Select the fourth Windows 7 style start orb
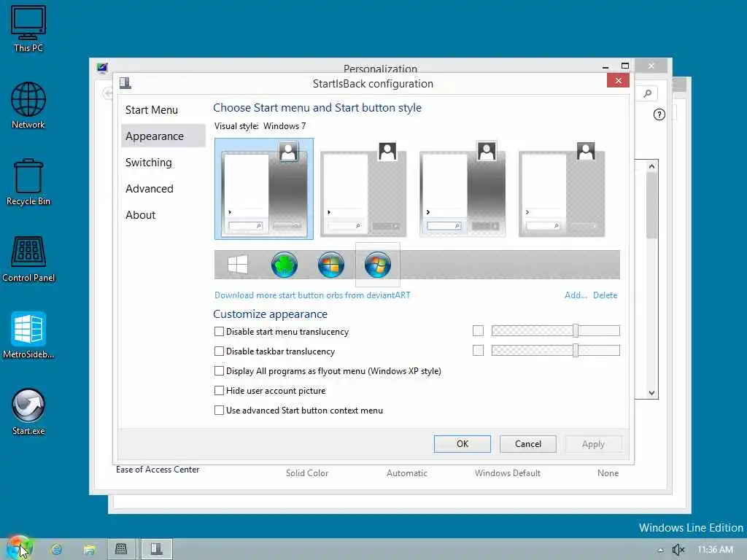 pyautogui.click(x=378, y=265)
